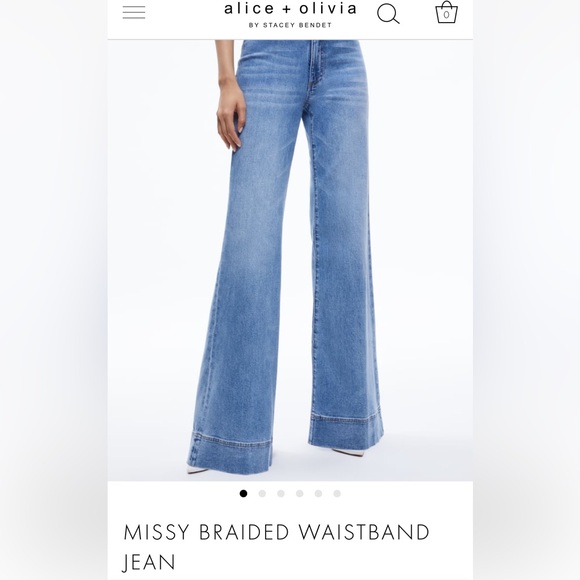Screen dimensions: 580x580
Task: Select the first carousel dot
Action: click(x=243, y=493)
